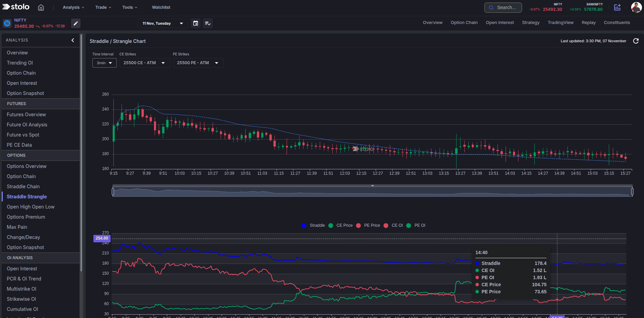Switch to the Option Chain tab
This screenshot has width=644, height=318.
(464, 23)
